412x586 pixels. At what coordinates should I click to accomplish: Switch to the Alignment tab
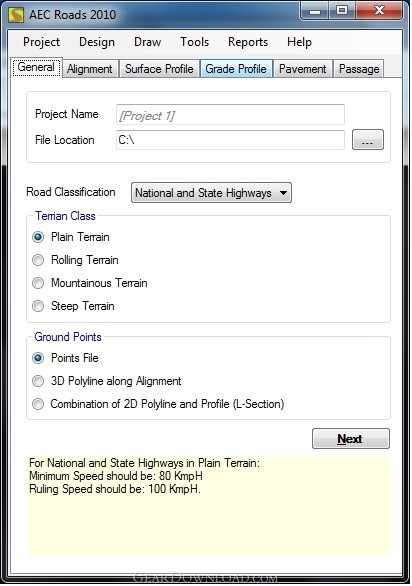coord(90,69)
